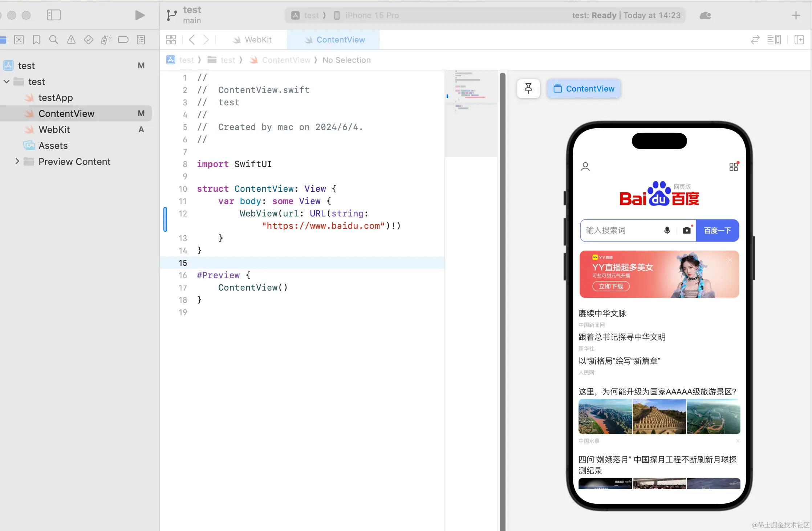Open the test navigator diamond icon
Viewport: 812px width, 531px height.
coord(89,40)
